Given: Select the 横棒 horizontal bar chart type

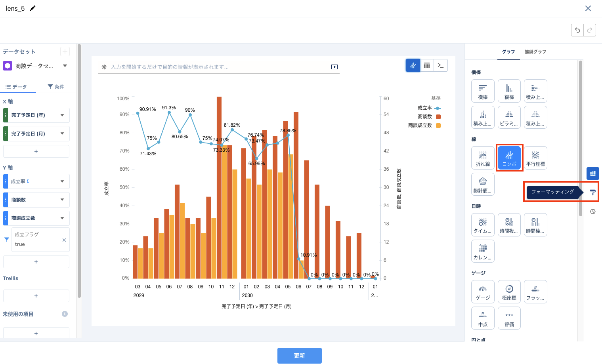Looking at the screenshot, I should tap(483, 91).
